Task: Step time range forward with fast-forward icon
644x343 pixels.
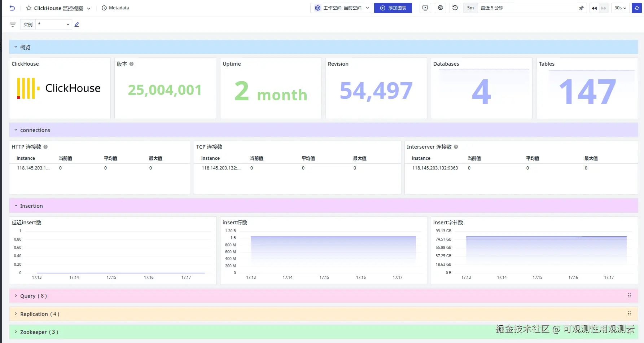Action: 604,8
